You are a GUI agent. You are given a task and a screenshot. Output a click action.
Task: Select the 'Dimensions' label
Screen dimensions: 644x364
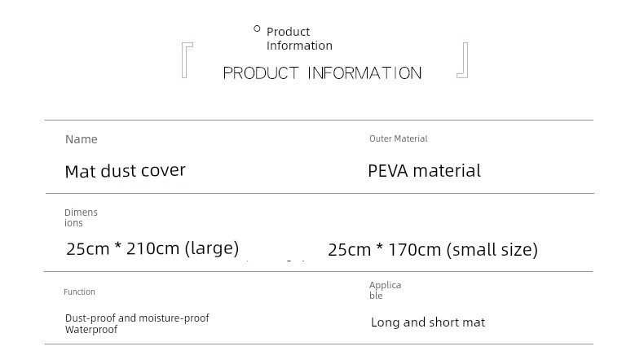point(81,218)
